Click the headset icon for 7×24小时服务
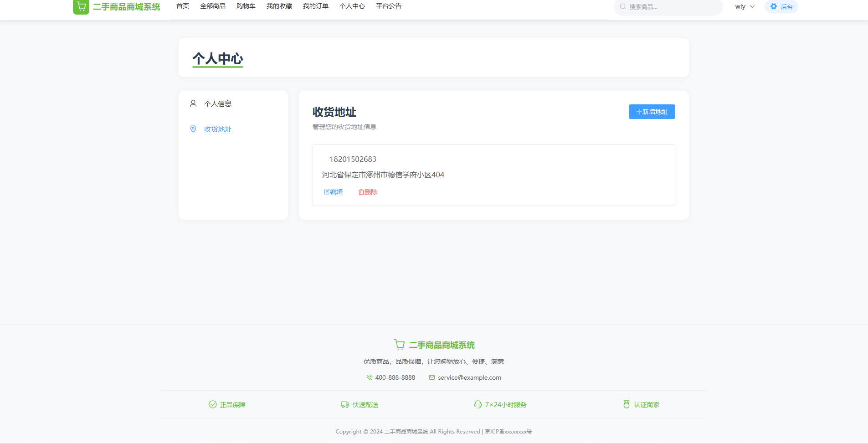Screen dimensions: 868x444 (x=478, y=404)
